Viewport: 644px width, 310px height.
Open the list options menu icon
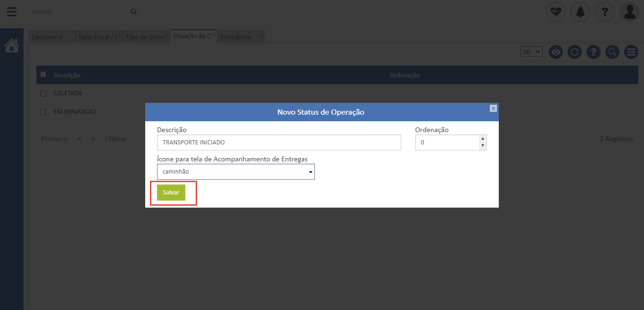tap(631, 52)
